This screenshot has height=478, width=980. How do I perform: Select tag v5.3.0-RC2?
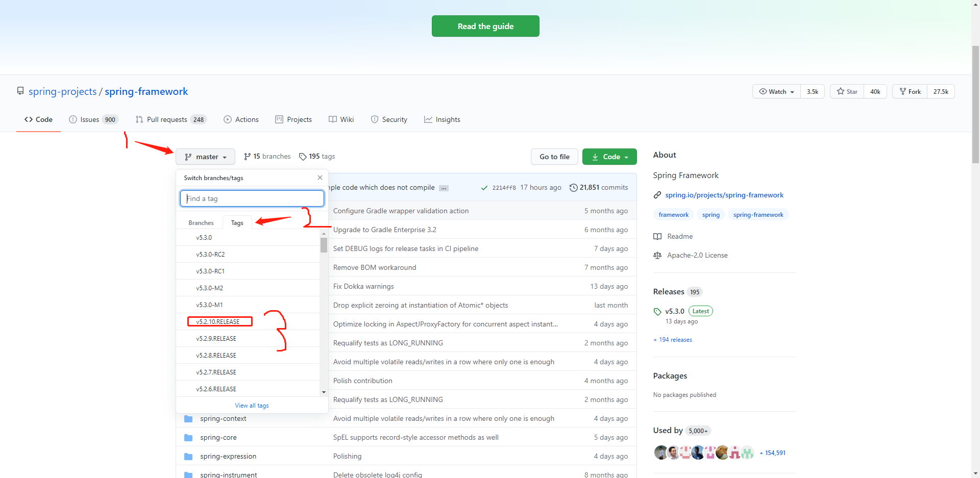[248, 255]
